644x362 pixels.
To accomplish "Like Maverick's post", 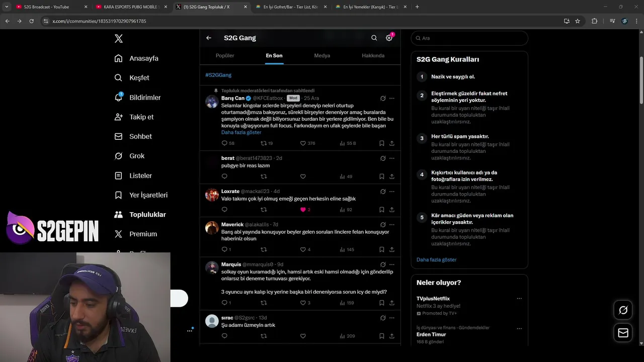I will click(x=303, y=249).
